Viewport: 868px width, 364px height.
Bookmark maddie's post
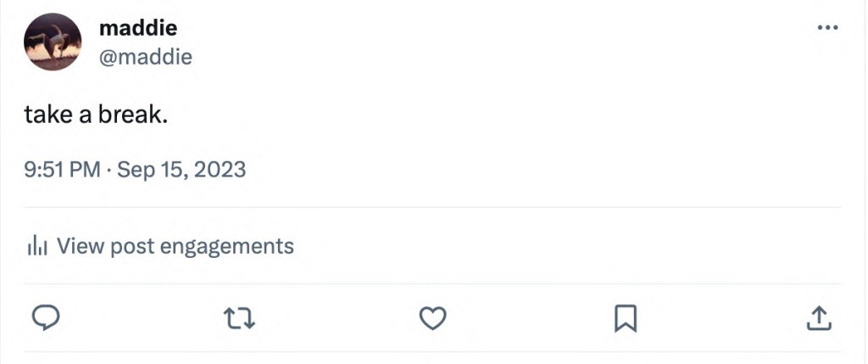point(626,319)
